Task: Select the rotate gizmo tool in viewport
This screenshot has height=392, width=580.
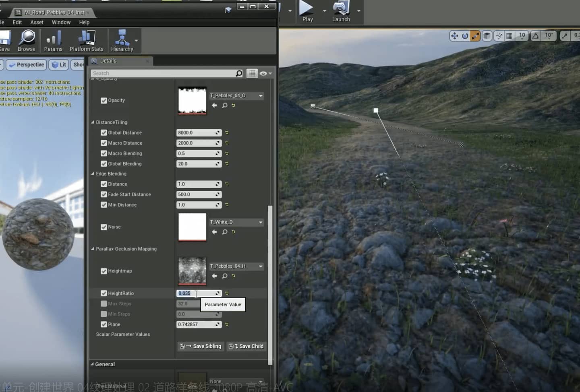Action: pyautogui.click(x=465, y=36)
